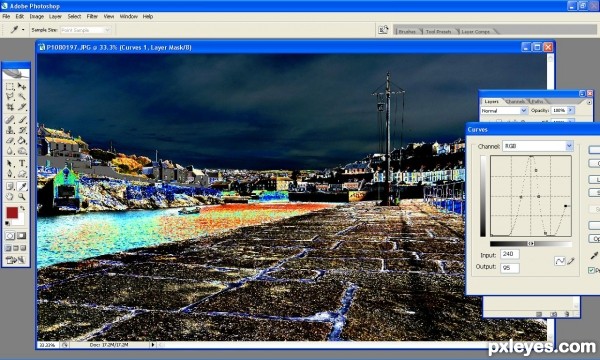
Task: Open the Image menu
Action: (x=37, y=16)
